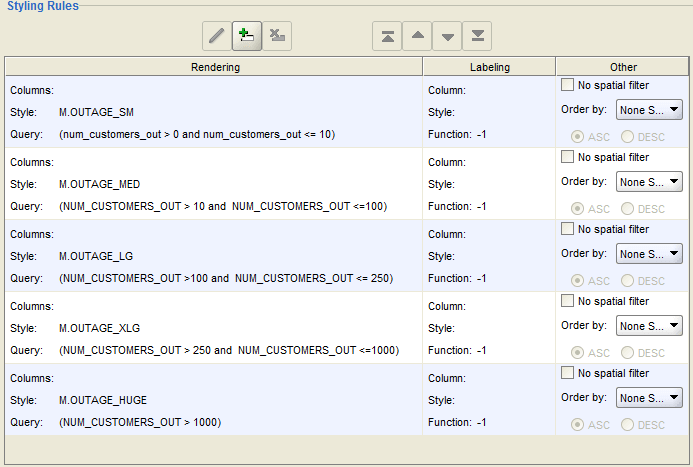
Task: Click Function: -1 in M.OUTAGE_MED row
Action: pos(457,206)
